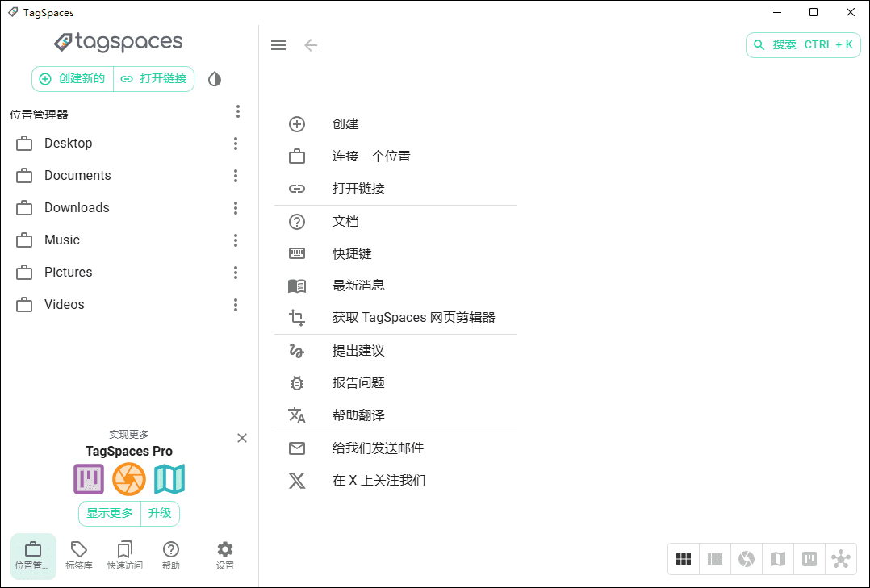
Task: Click the 创建新的 create new button
Action: tap(72, 78)
